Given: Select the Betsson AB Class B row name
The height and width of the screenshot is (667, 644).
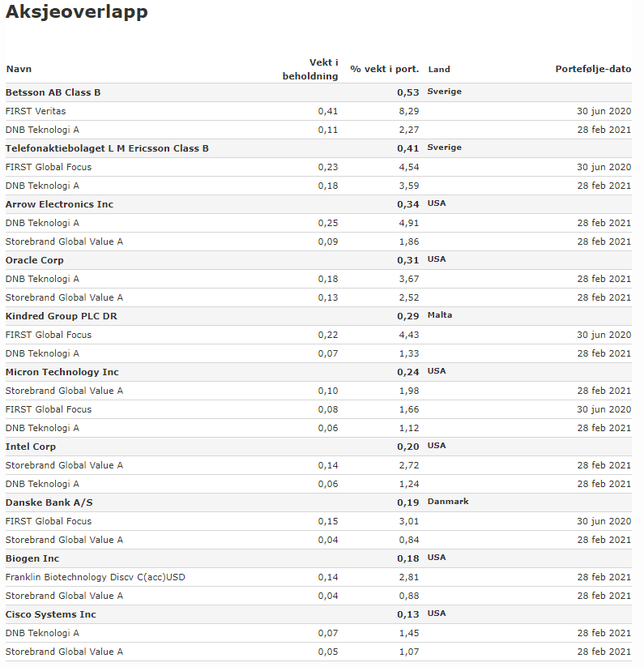Looking at the screenshot, I should [53, 92].
